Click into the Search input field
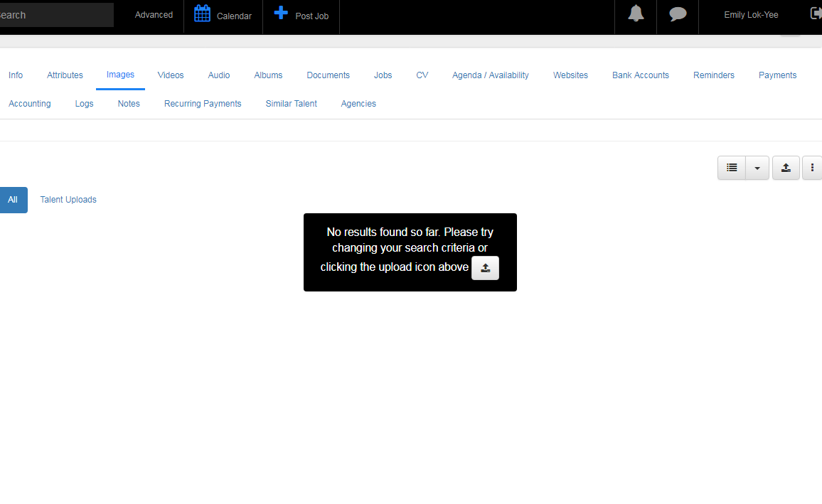 coord(55,15)
